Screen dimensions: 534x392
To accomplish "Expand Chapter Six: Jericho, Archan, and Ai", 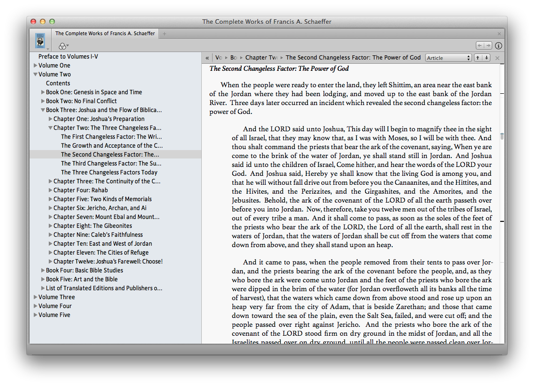I will tap(50, 208).
